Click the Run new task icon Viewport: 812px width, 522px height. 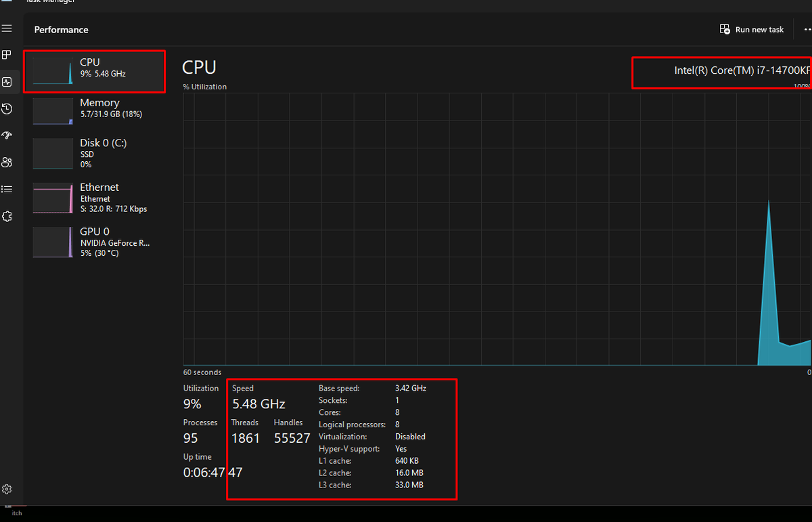coord(724,29)
